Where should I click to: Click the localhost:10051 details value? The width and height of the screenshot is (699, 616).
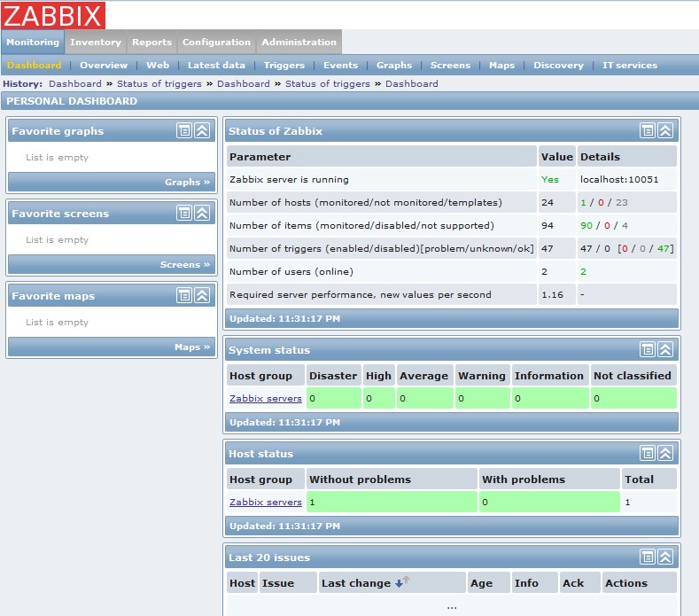click(619, 179)
